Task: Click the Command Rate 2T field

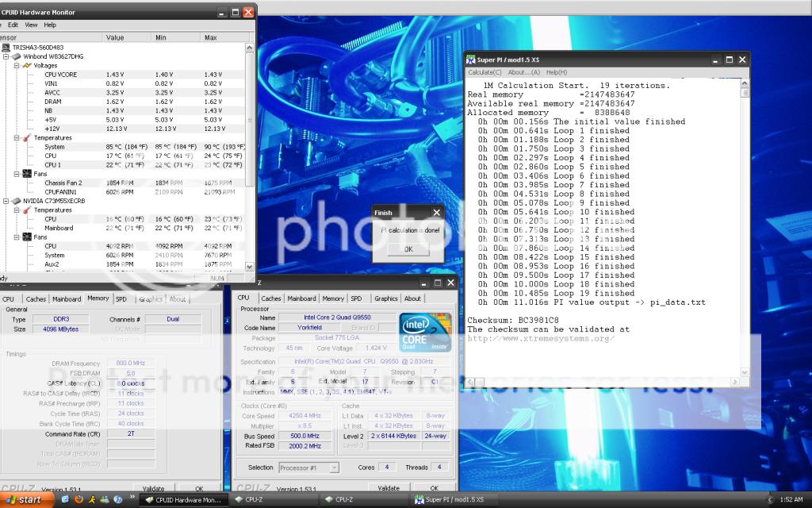Action: 131,434
